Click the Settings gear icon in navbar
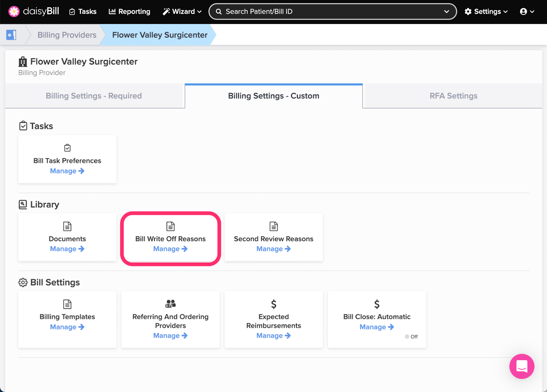 (x=468, y=12)
